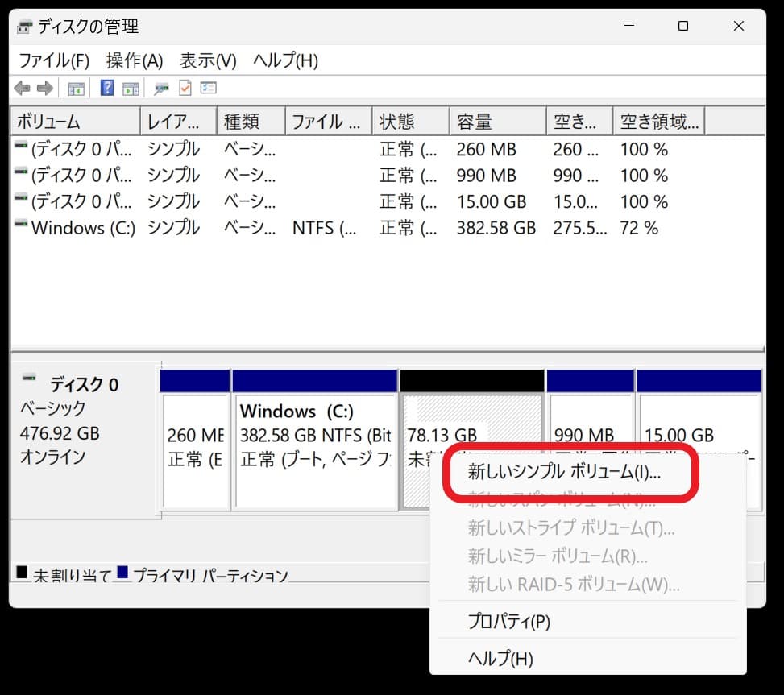Click the document with checkmark properties icon

[185, 88]
